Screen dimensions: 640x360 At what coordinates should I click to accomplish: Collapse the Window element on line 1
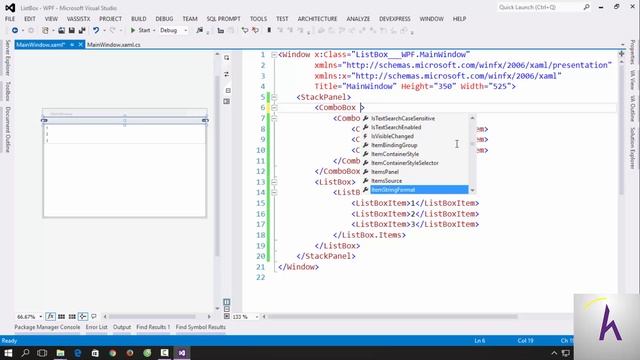point(274,55)
